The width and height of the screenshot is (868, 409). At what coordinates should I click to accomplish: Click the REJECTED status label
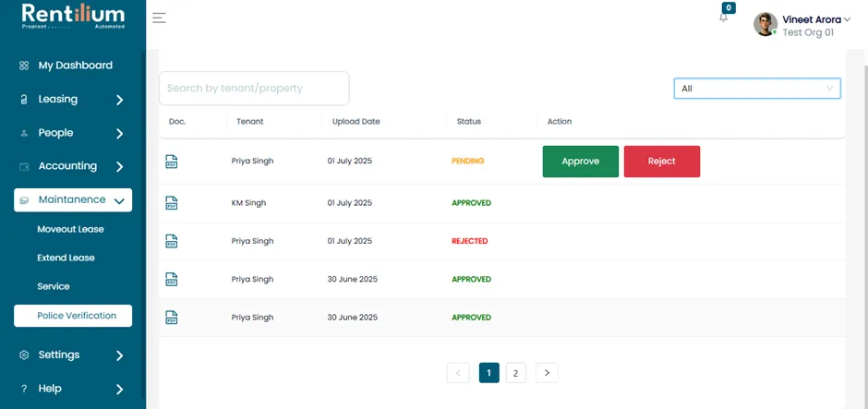(469, 241)
